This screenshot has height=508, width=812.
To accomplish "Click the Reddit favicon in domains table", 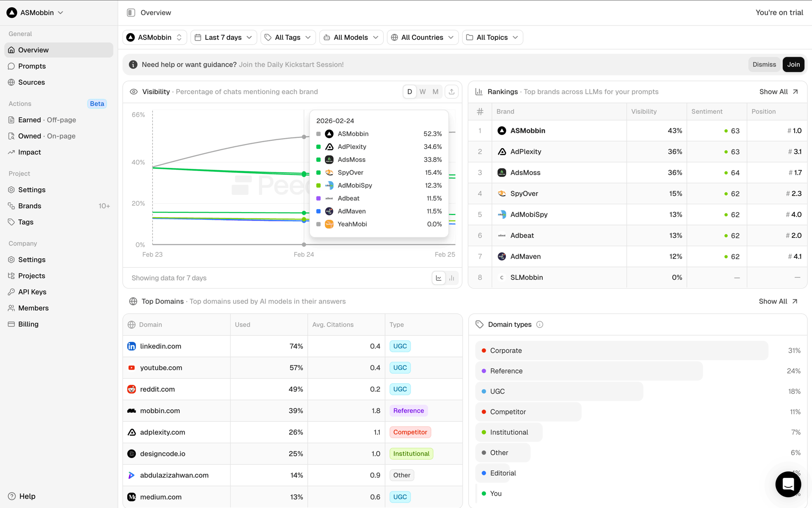I will 132,389.
